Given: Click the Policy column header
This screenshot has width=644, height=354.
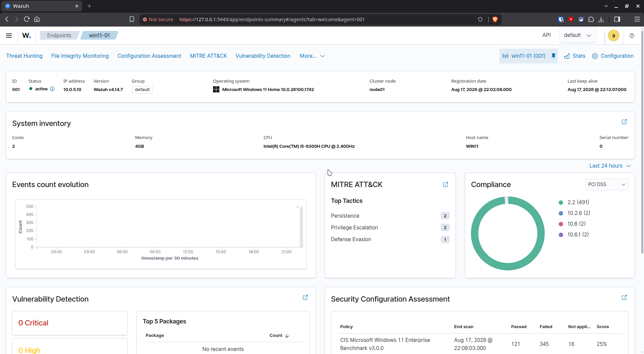Looking at the screenshot, I should tap(346, 327).
